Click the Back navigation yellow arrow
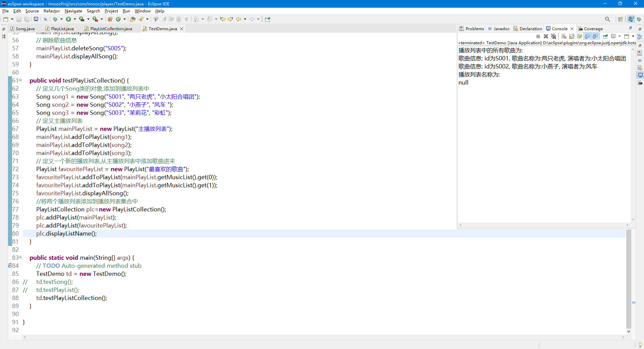Viewport: 644px width, 349px height. pyautogui.click(x=238, y=19)
